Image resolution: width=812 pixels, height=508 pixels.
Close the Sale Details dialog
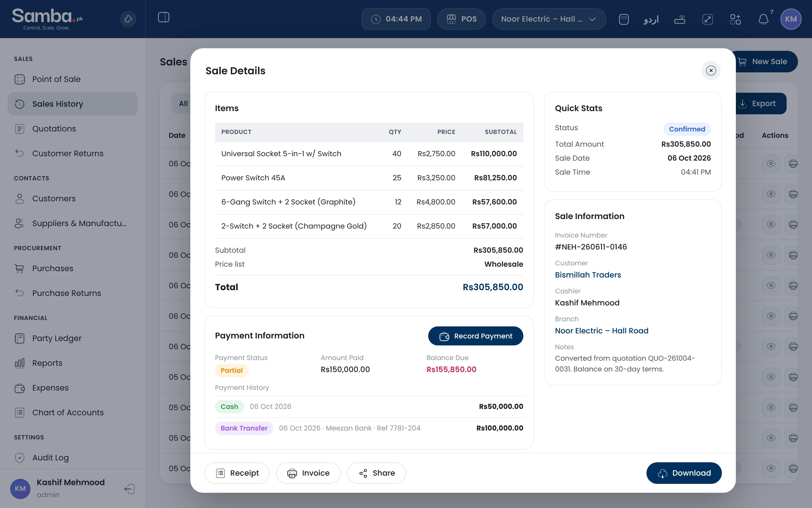pyautogui.click(x=711, y=70)
